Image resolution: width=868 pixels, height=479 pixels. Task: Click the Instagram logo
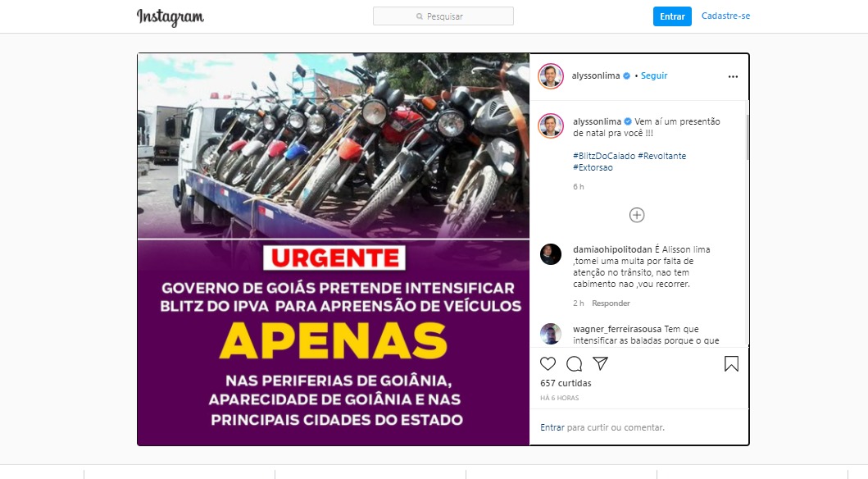tap(170, 17)
